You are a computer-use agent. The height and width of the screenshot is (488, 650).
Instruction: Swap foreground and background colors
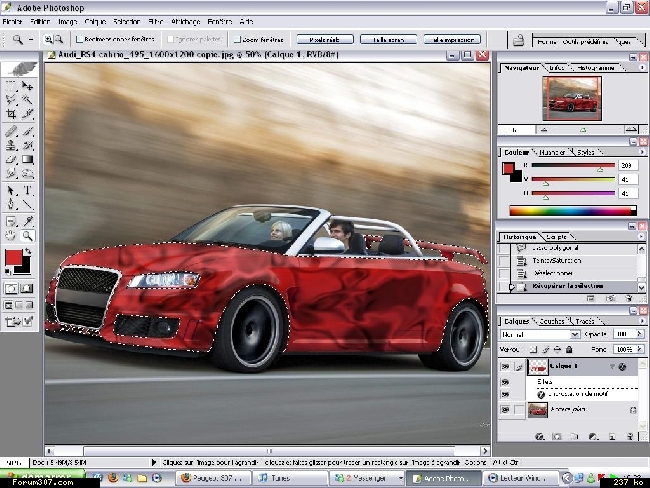(28, 251)
